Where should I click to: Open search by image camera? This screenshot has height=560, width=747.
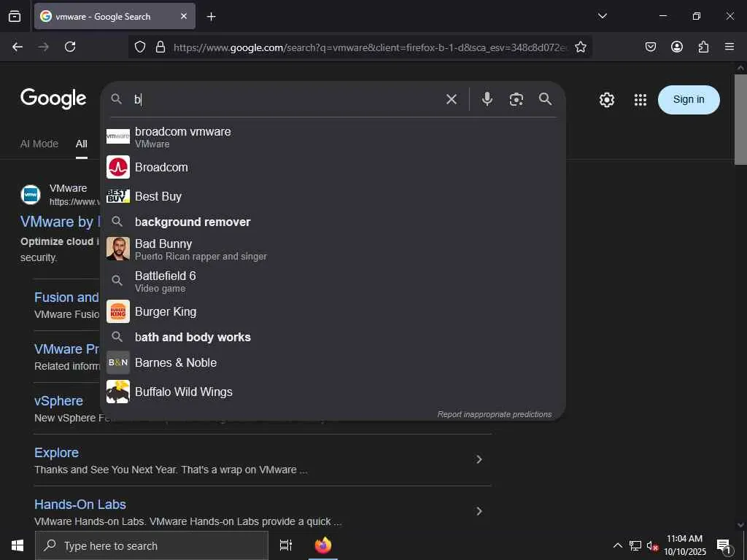(x=516, y=99)
